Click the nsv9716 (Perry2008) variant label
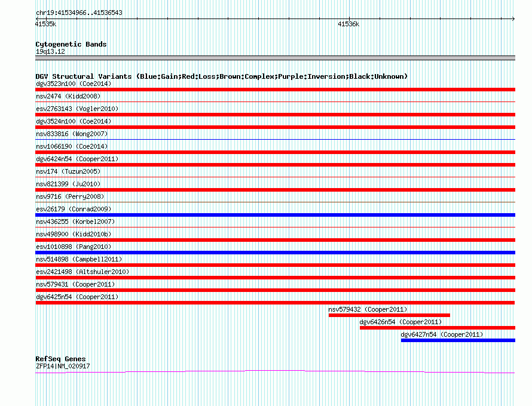The image size is (532, 406). [70, 196]
